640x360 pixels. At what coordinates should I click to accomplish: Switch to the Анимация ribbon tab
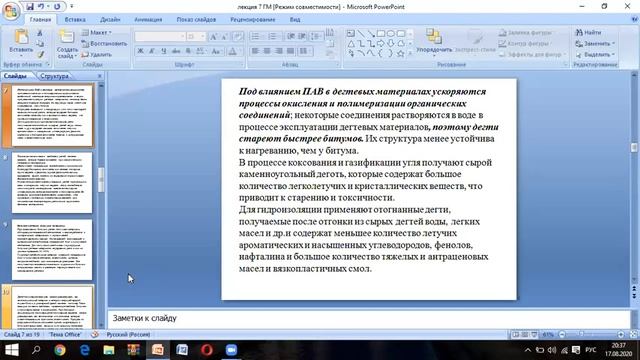click(148, 20)
